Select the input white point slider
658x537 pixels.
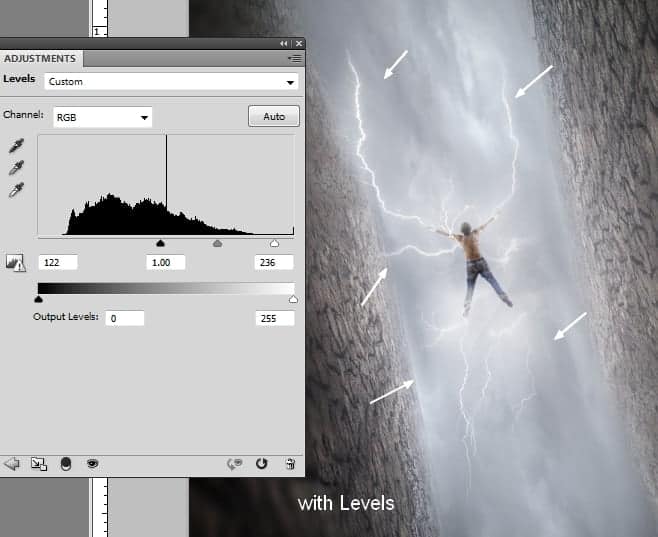[x=274, y=243]
